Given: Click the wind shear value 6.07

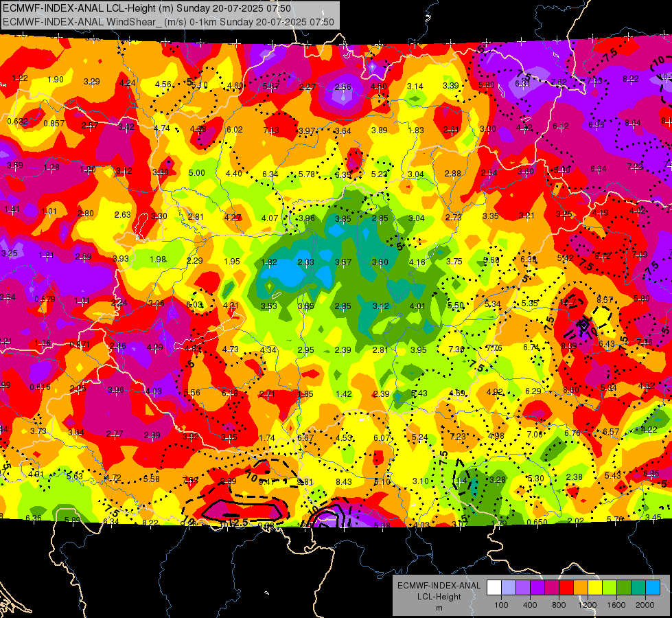Looking at the screenshot, I should [382, 438].
